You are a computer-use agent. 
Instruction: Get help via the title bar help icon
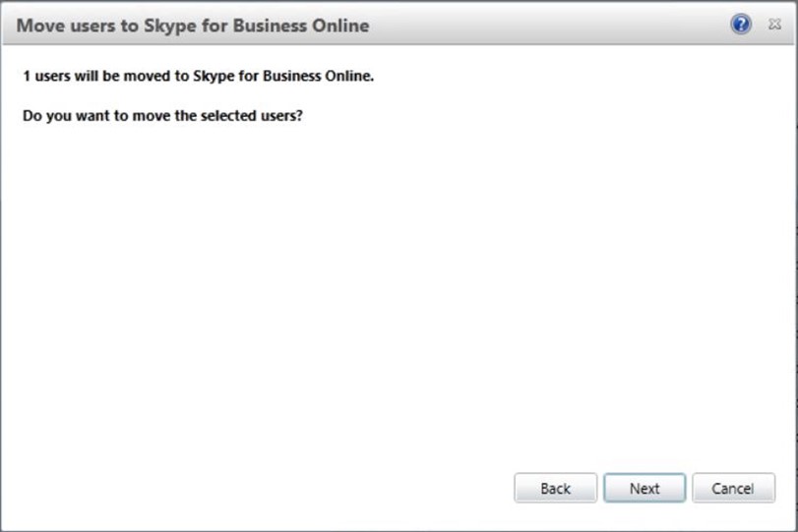[x=741, y=25]
